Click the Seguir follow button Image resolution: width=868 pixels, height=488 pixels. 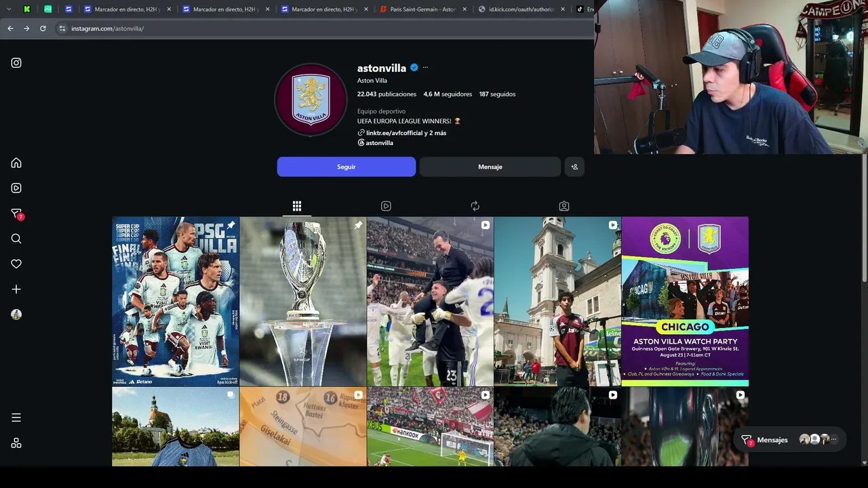347,167
